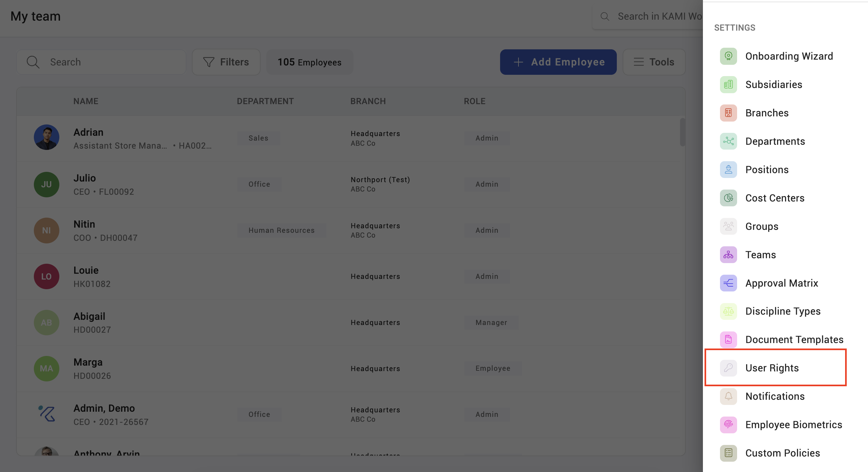The width and height of the screenshot is (868, 472).
Task: Open Julio's employee name
Action: coord(84,178)
